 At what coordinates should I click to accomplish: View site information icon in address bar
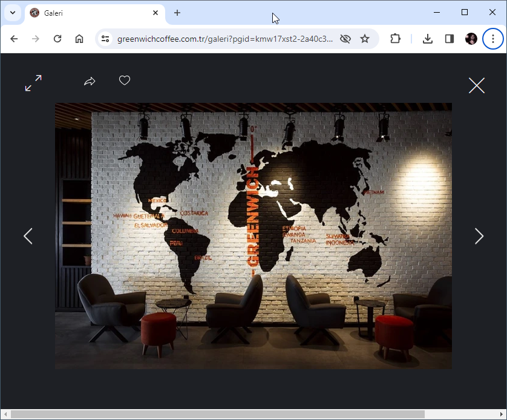pyautogui.click(x=105, y=39)
